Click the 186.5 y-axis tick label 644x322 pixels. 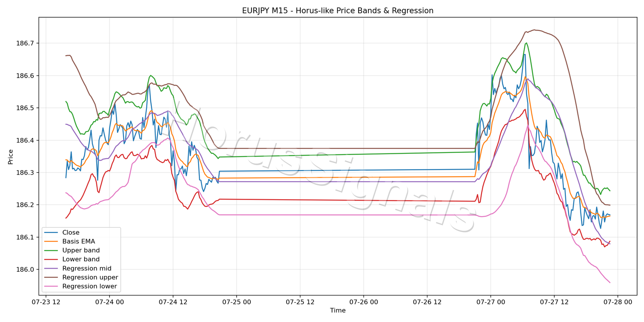(25, 108)
